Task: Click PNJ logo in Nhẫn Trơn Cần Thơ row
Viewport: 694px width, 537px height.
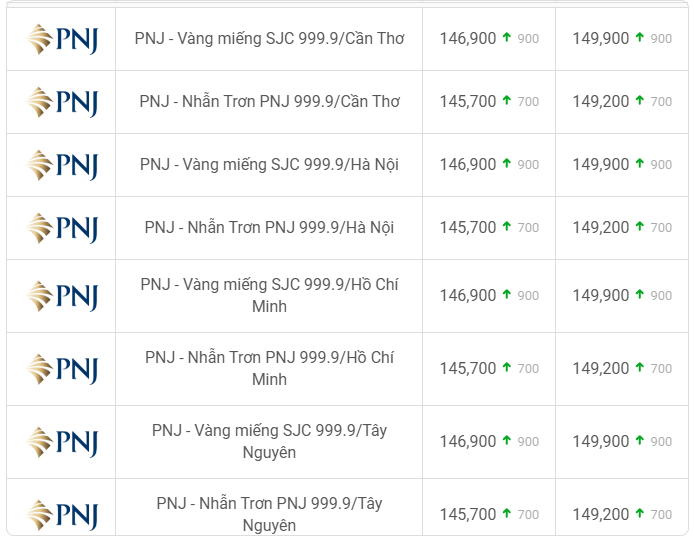Action: (x=62, y=102)
